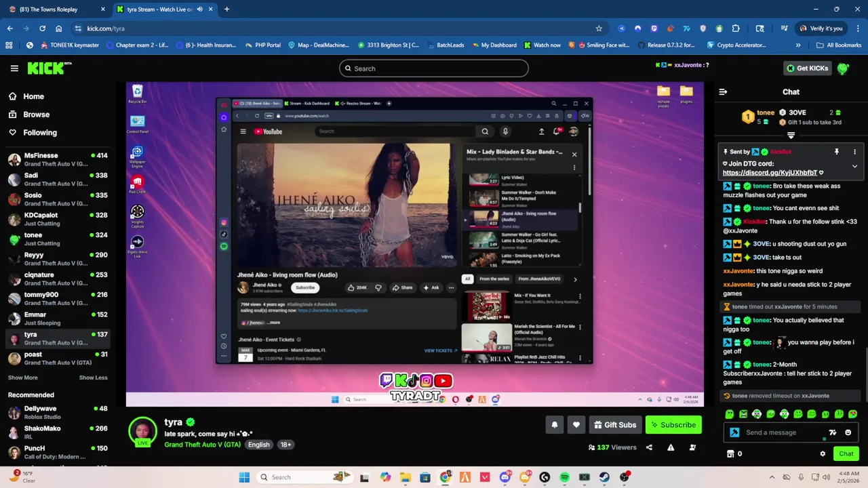Collapse the chat panel arrow icon

(x=723, y=91)
